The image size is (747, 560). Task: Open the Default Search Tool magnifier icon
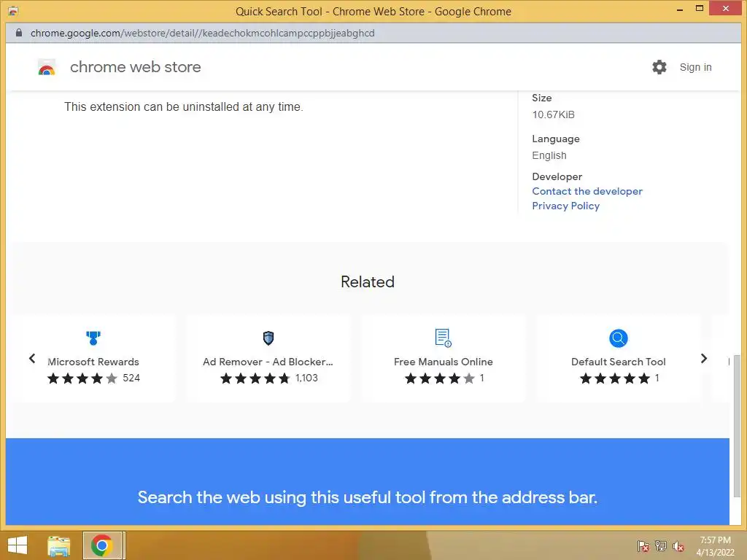click(619, 338)
